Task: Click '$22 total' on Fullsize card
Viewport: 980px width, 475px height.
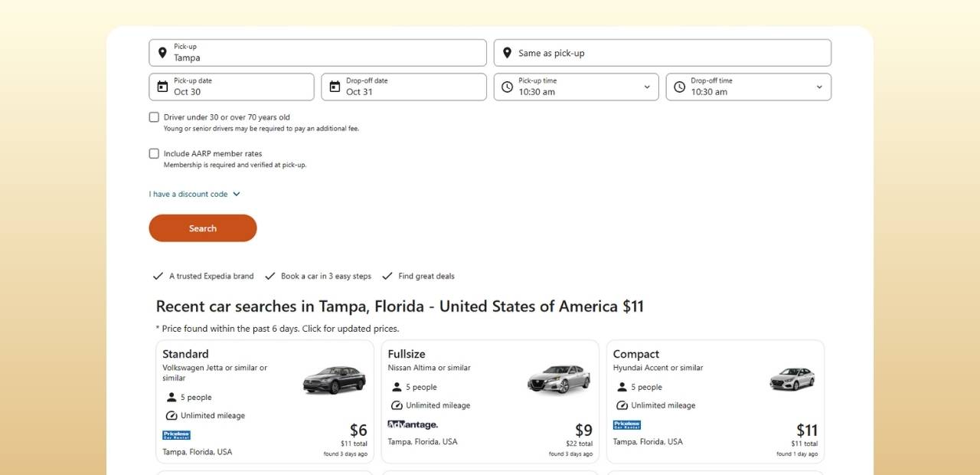Action: pos(580,444)
